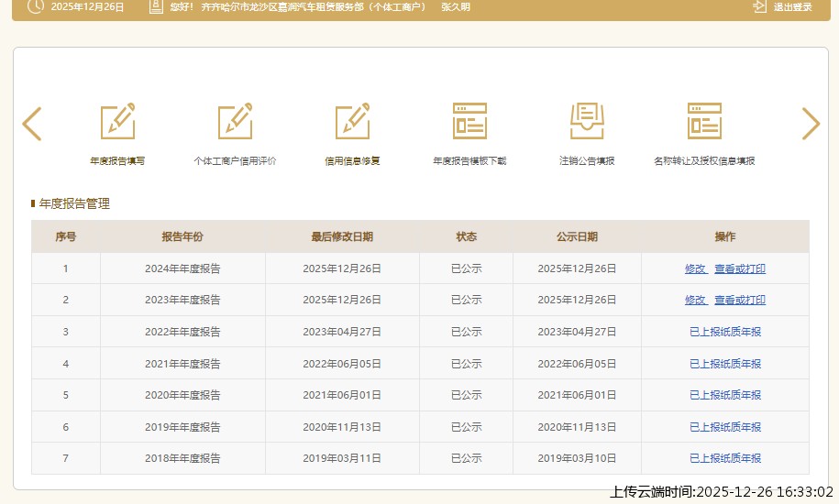Click the 2022年06月05日 last-modified date cell
The width and height of the screenshot is (839, 504).
342,364
